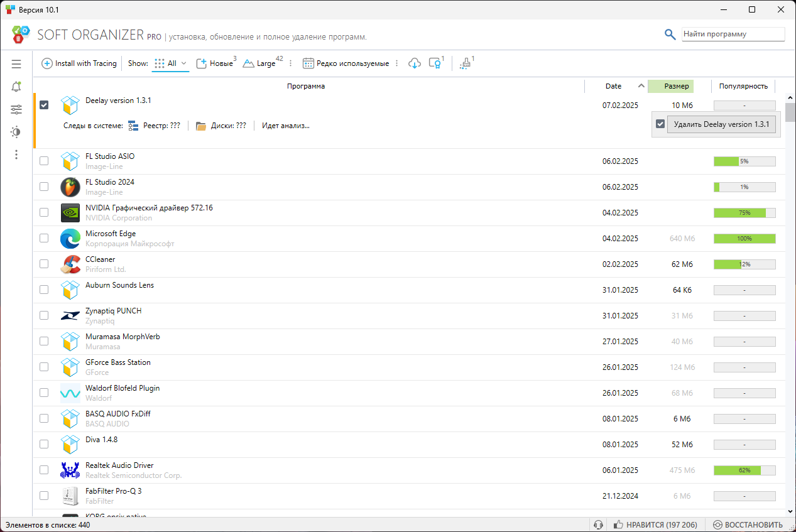Click the headset support icon in the status bar

click(598, 524)
